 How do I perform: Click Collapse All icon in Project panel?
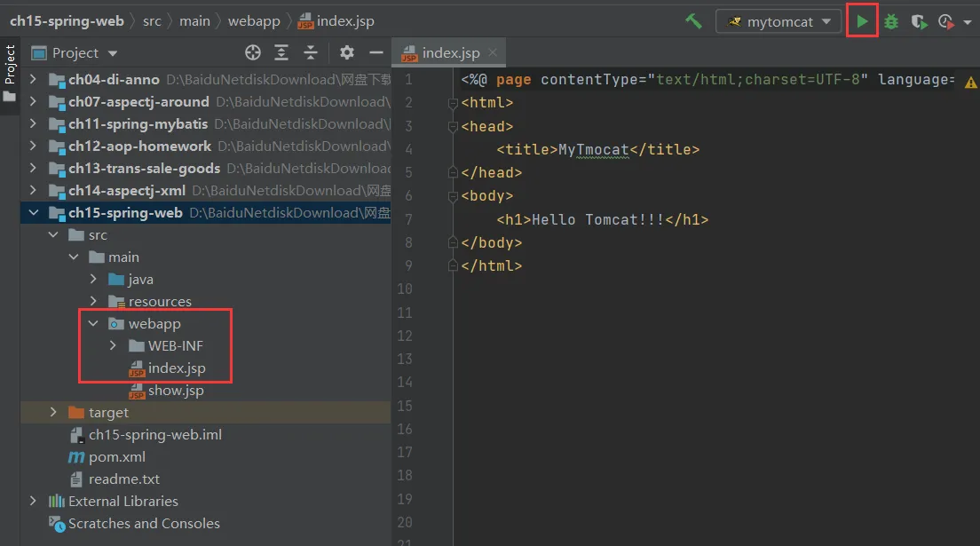point(311,52)
